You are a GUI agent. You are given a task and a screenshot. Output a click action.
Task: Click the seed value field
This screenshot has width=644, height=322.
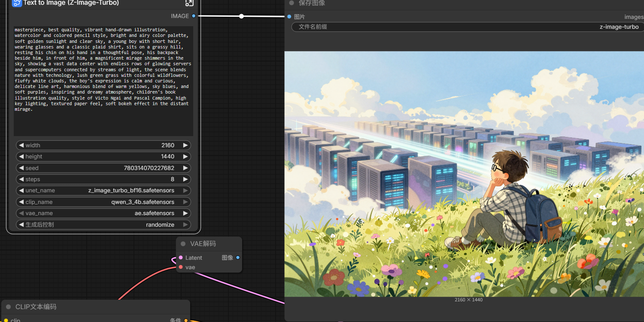[103, 168]
